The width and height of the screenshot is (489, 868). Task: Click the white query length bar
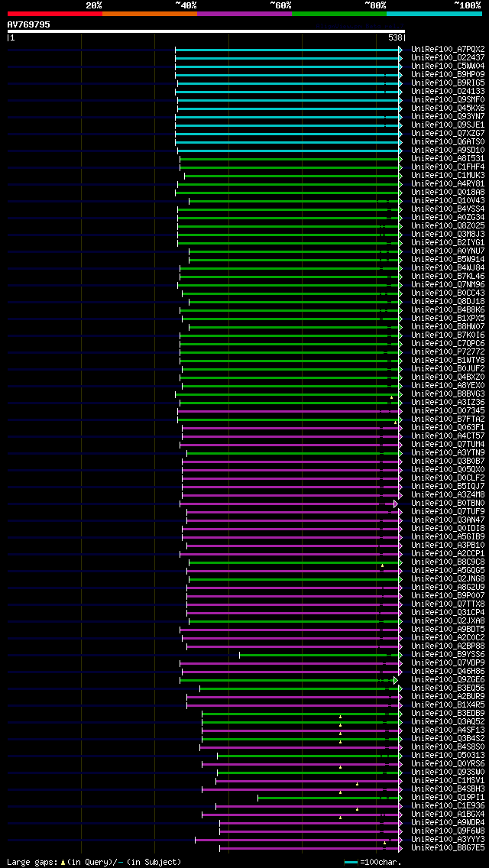click(206, 31)
